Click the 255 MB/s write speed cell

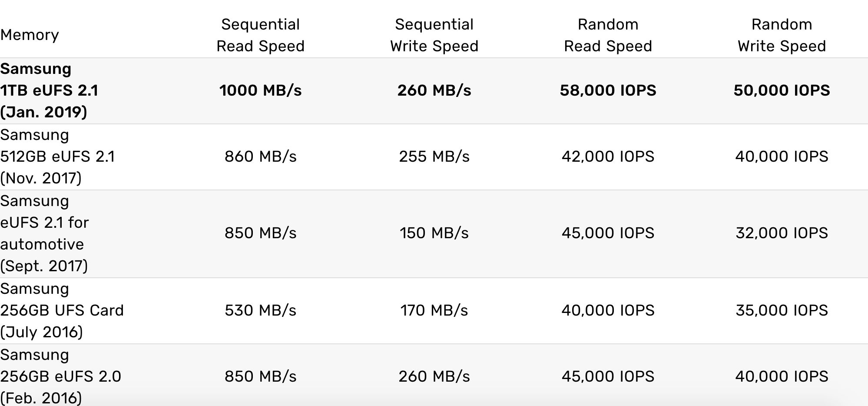click(x=434, y=156)
